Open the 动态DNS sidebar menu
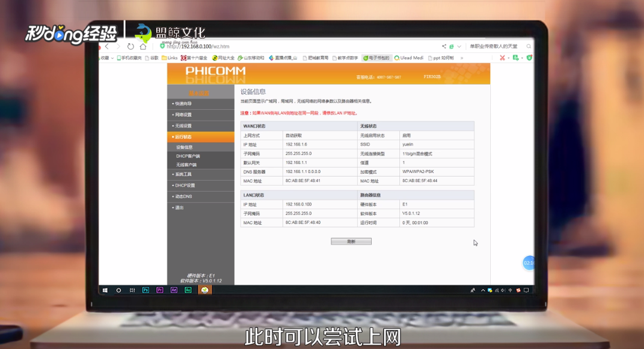The image size is (644, 349). tap(200, 196)
